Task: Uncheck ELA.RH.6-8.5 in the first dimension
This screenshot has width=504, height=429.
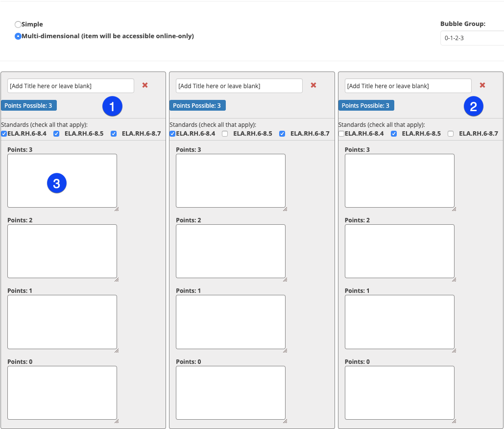Action: 56,134
